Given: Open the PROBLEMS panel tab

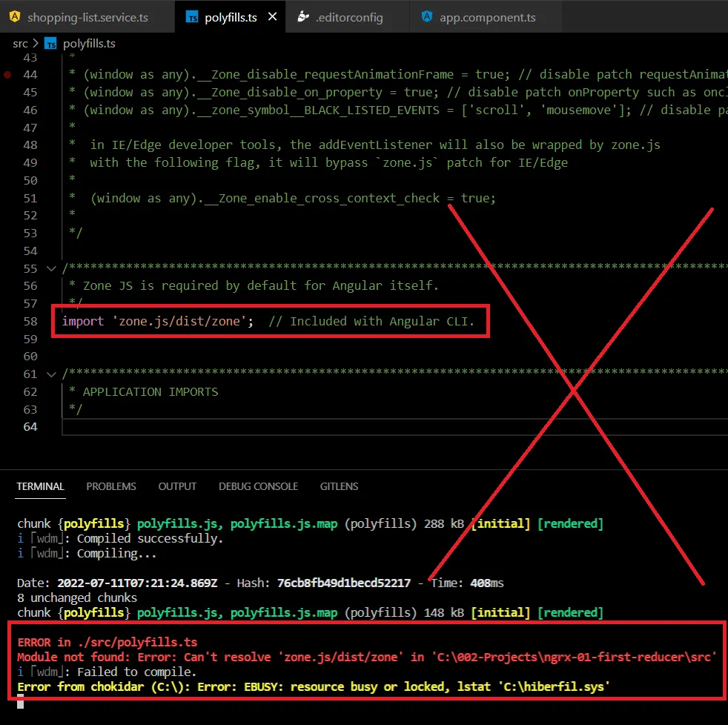Looking at the screenshot, I should 111,486.
